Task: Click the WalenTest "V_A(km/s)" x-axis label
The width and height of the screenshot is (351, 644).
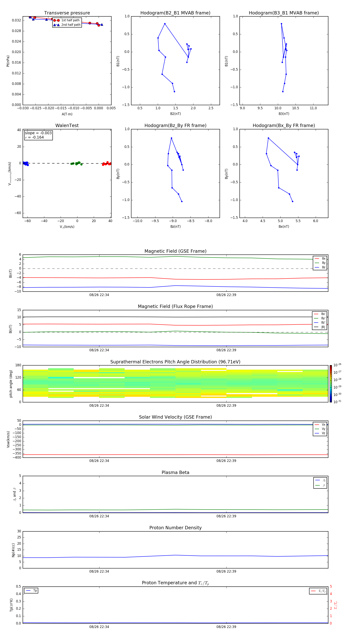Action: point(67,227)
